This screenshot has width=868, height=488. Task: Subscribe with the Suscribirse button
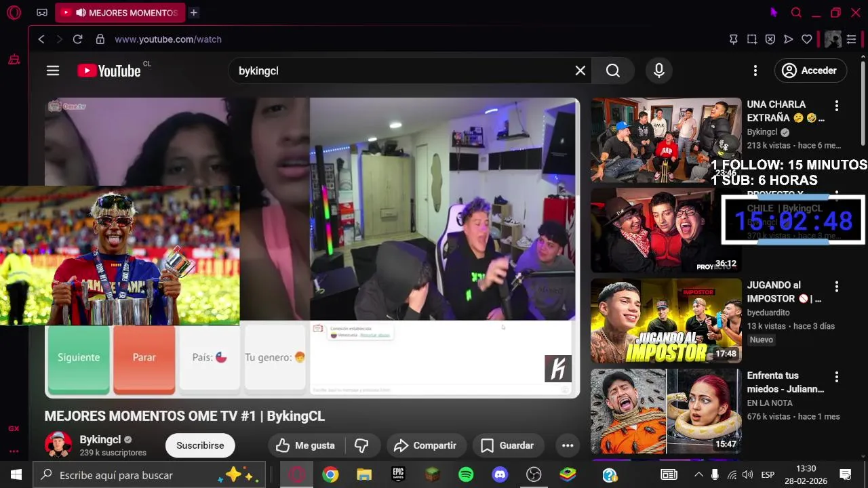[200, 445]
